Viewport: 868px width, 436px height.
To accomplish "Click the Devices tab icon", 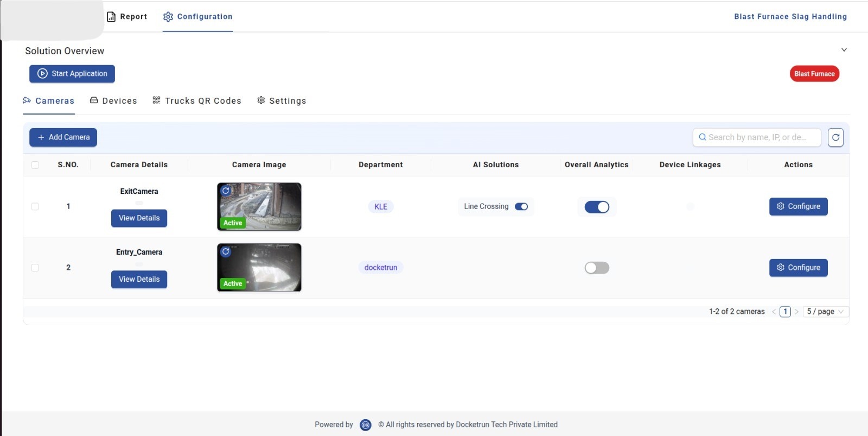I will (94, 100).
